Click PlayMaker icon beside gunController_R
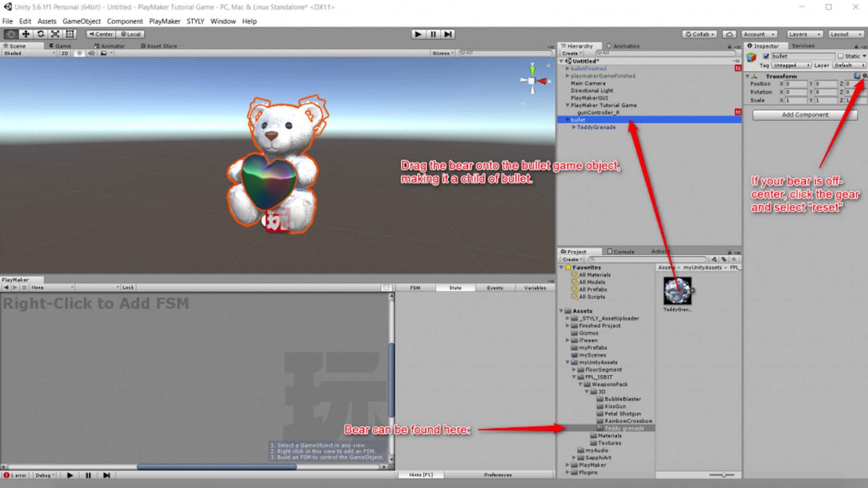The height and width of the screenshot is (488, 868). (738, 112)
